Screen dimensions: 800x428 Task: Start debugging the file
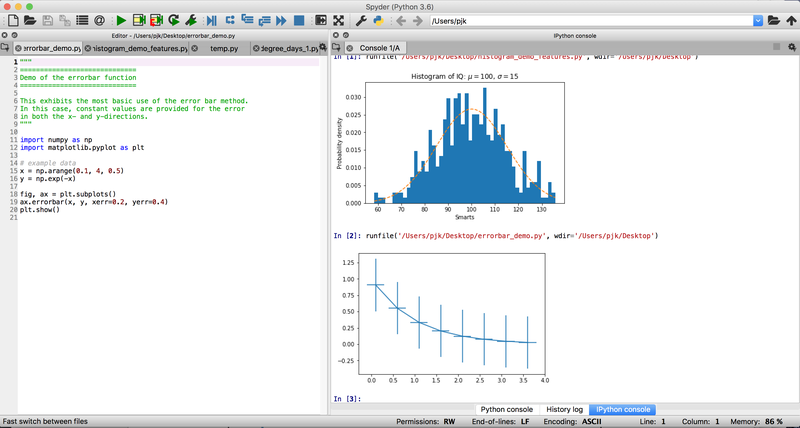(x=211, y=20)
